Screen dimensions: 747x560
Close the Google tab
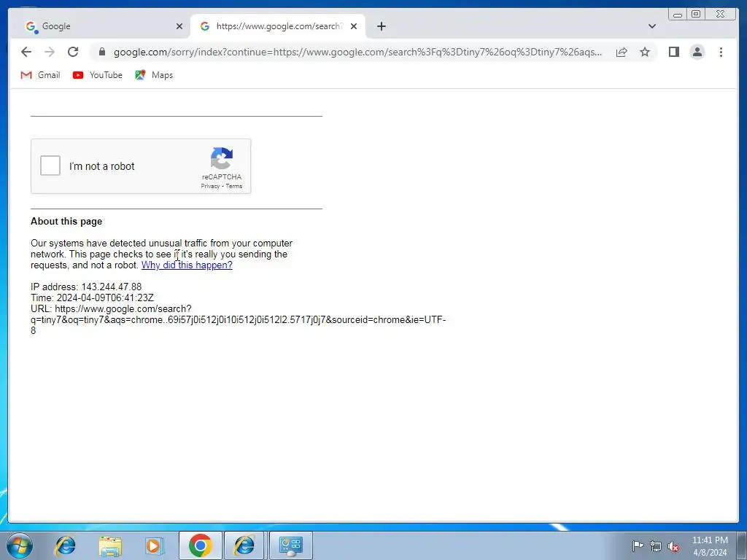tap(179, 26)
